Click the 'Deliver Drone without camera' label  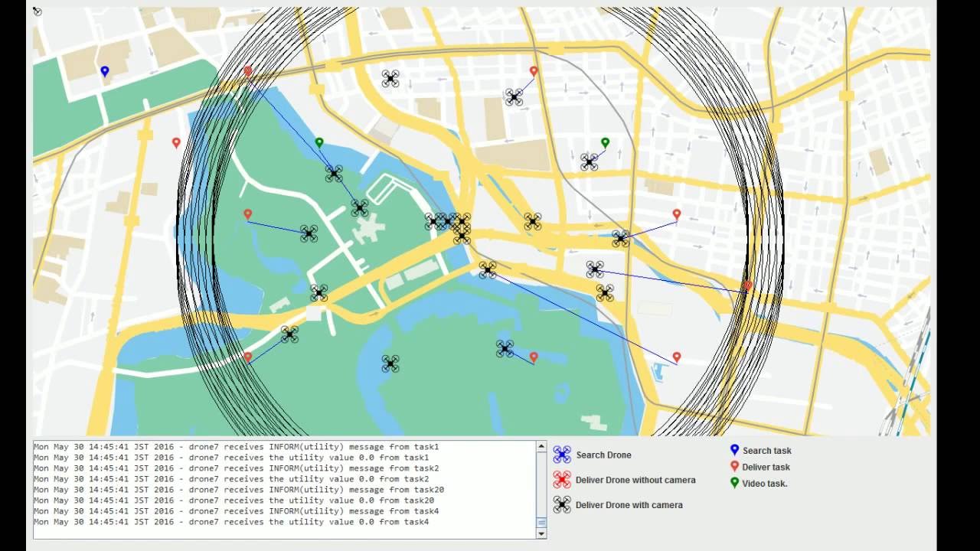click(x=635, y=480)
